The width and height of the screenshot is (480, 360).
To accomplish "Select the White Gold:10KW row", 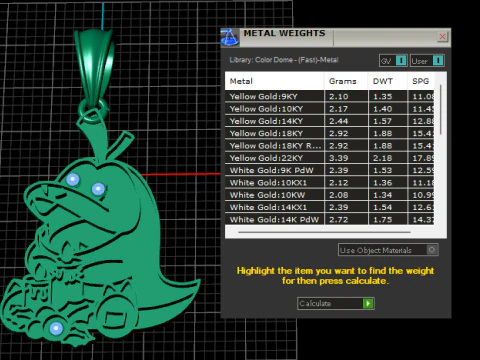I will tap(329, 195).
